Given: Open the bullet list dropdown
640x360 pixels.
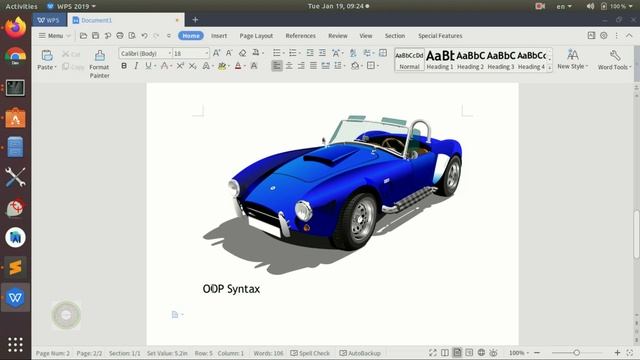Looking at the screenshot, I should coord(284,53).
